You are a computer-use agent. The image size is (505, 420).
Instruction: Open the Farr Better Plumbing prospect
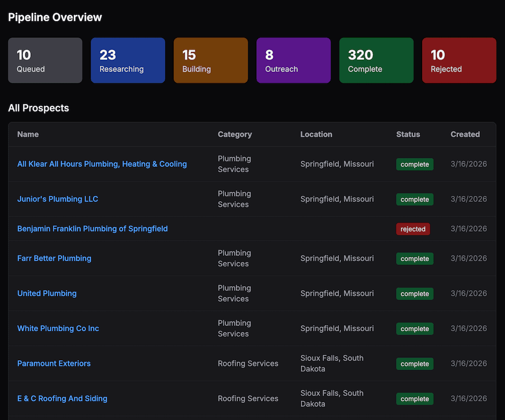[x=54, y=258]
